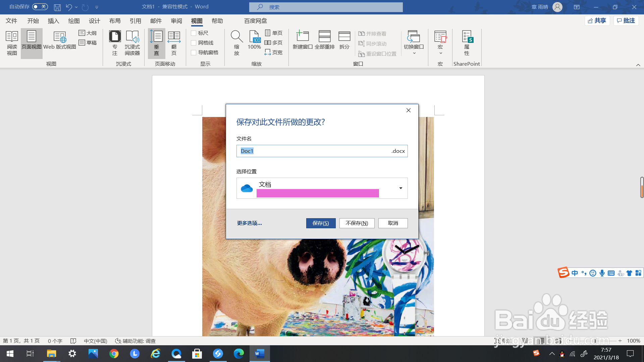Click the 保存(S) button to save
Screen dimensions: 644x362
[x=321, y=223]
